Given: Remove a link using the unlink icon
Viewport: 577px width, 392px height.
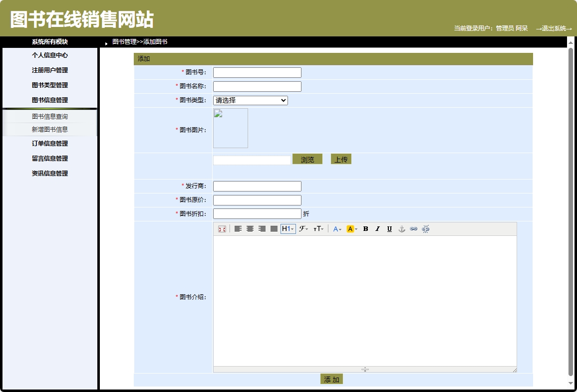Looking at the screenshot, I should [x=426, y=229].
